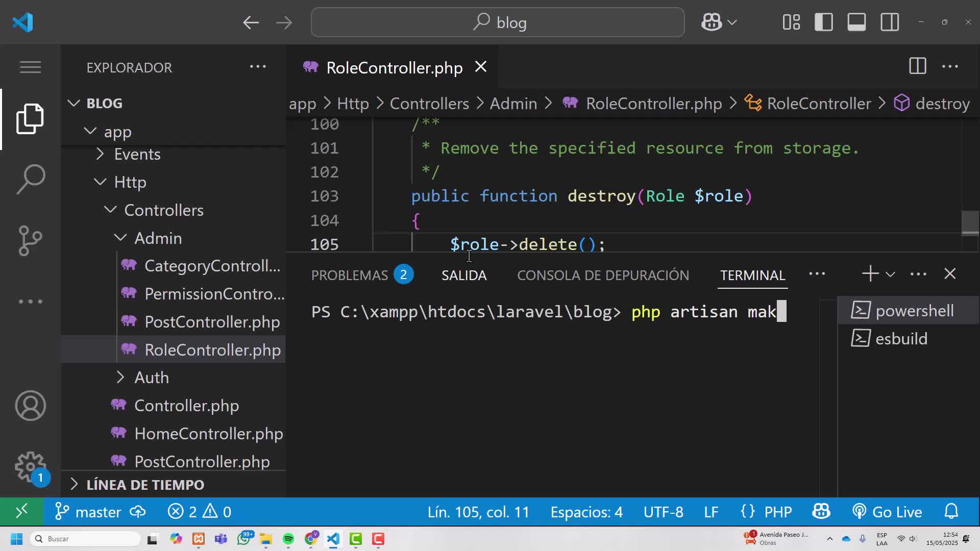Open the hamburger application menu
The height and width of the screenshot is (551, 980).
pyautogui.click(x=30, y=67)
